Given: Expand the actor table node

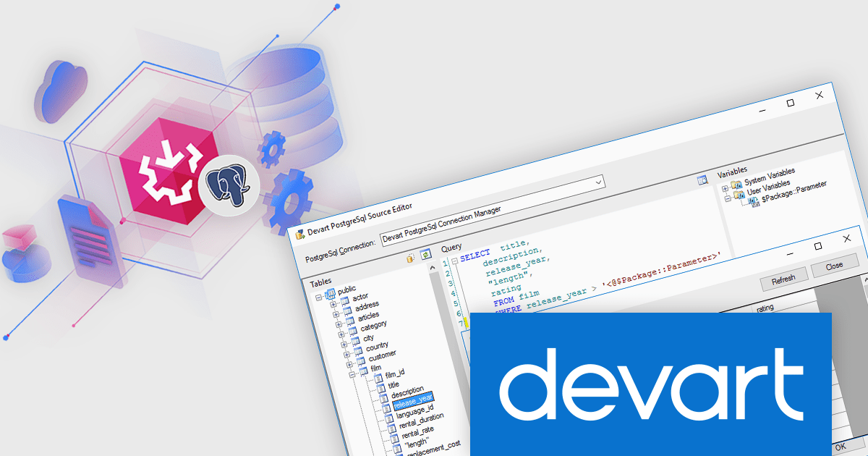Looking at the screenshot, I should pyautogui.click(x=333, y=304).
